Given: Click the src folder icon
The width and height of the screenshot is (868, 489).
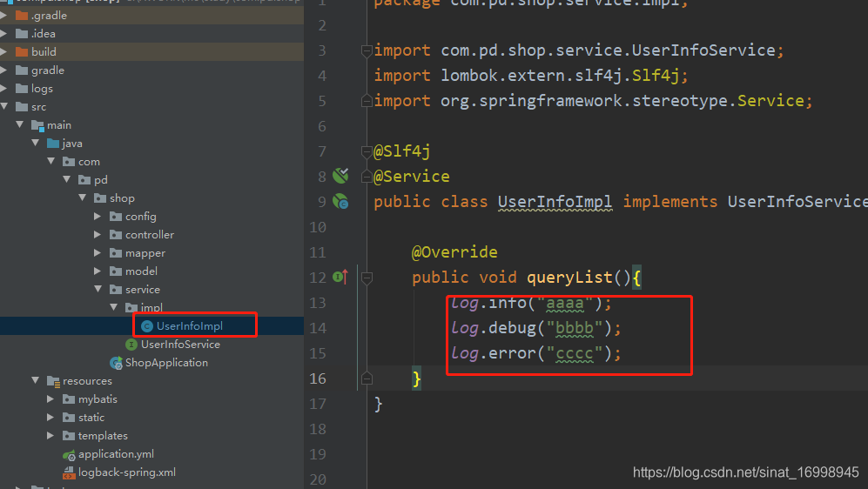Looking at the screenshot, I should tap(22, 107).
